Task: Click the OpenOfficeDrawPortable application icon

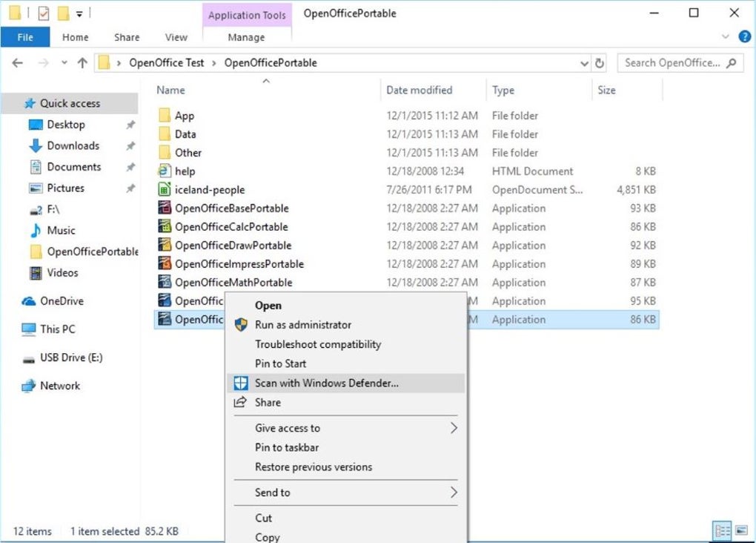Action: (165, 245)
